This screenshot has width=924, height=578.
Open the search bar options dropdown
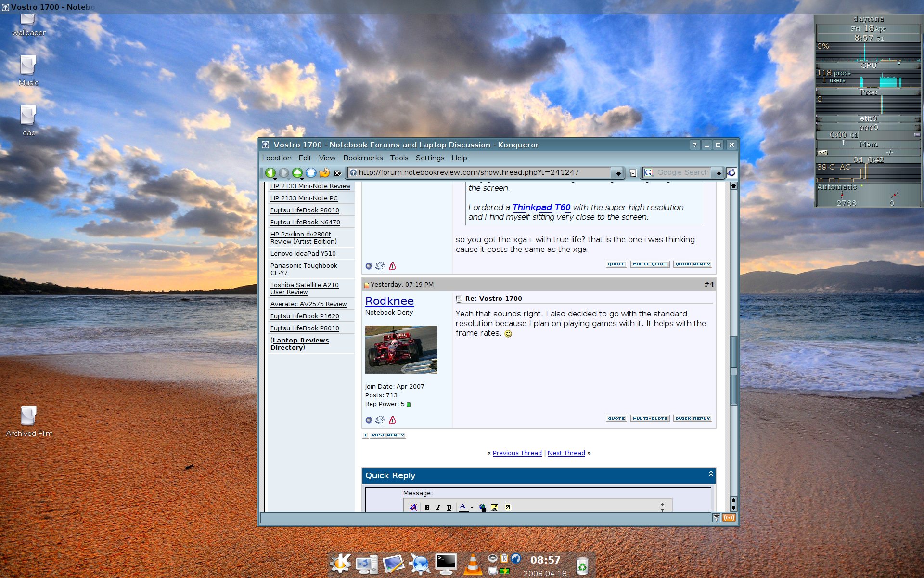tap(718, 172)
